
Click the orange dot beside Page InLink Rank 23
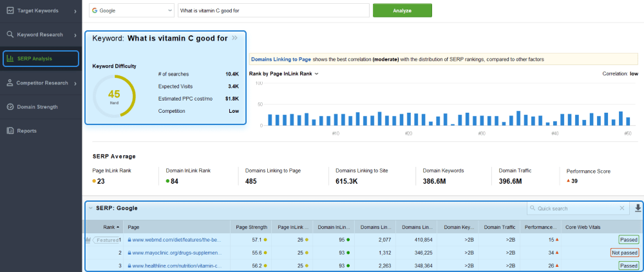click(95, 180)
